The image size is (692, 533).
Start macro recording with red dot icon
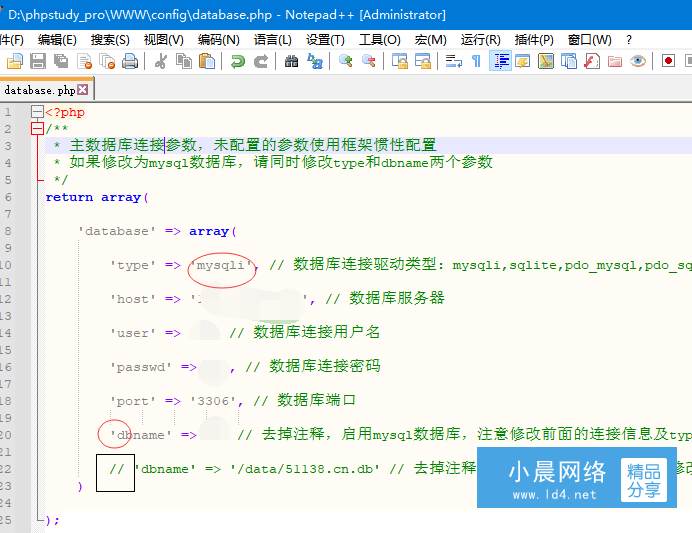click(x=668, y=62)
